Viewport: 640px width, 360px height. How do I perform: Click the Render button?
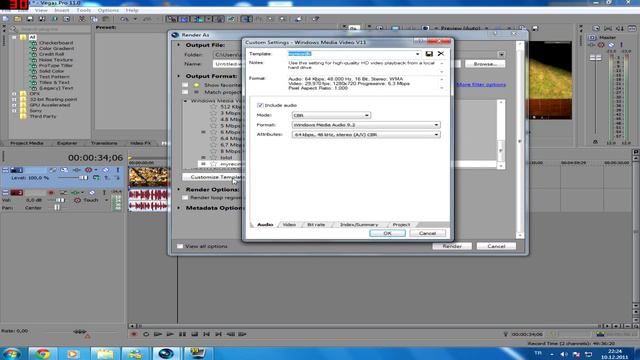pyautogui.click(x=452, y=246)
